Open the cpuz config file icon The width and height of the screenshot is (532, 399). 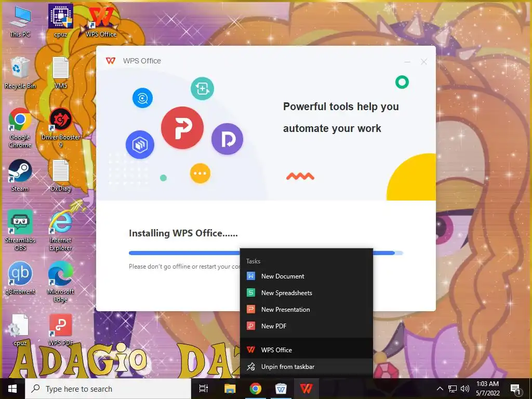20,330
